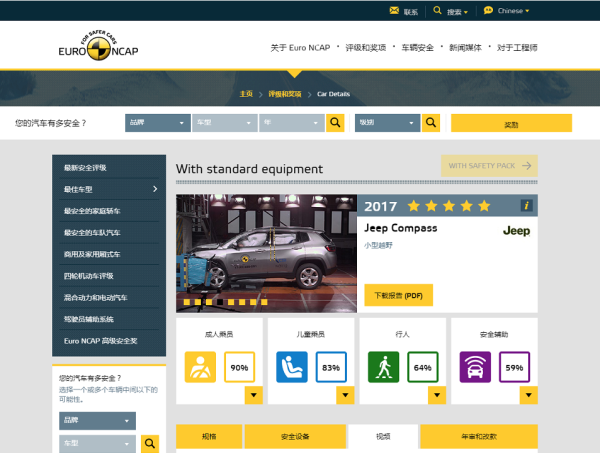Image resolution: width=600 pixels, height=453 pixels.
Task: Open the 搜索 dropdown in top bar
Action: (x=457, y=12)
